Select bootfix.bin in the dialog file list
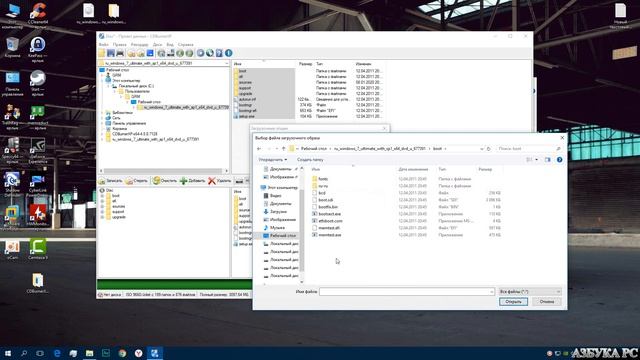Viewport: 640px width, 360px height. (328, 207)
